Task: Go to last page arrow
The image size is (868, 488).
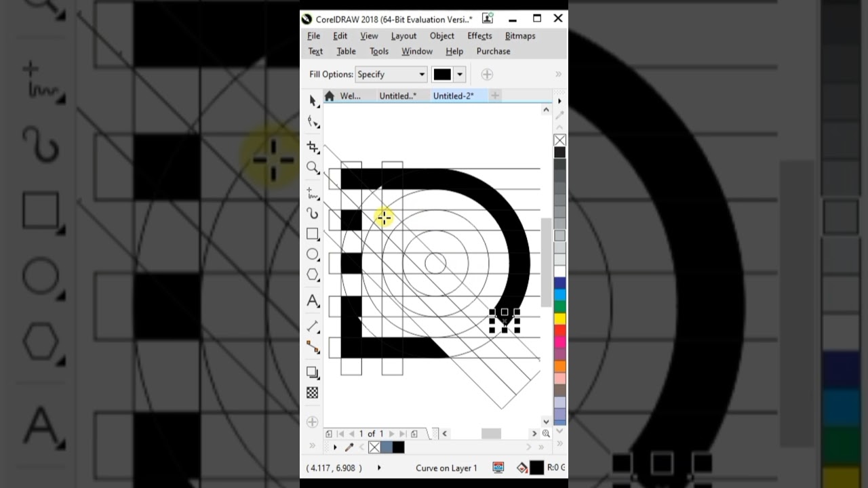Action: pyautogui.click(x=403, y=434)
